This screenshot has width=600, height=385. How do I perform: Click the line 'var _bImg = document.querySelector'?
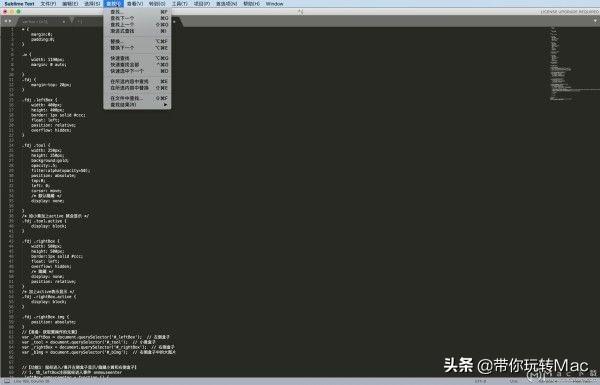click(x=98, y=352)
